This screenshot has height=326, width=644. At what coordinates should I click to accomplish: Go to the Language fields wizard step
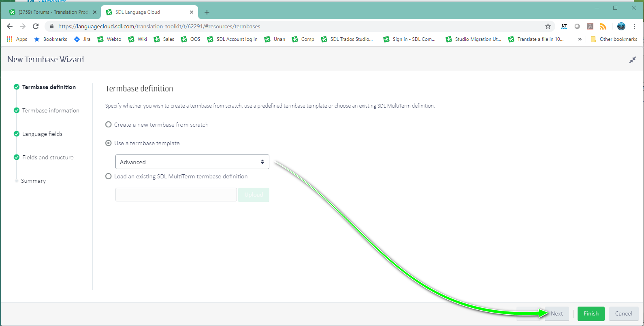[x=42, y=134]
